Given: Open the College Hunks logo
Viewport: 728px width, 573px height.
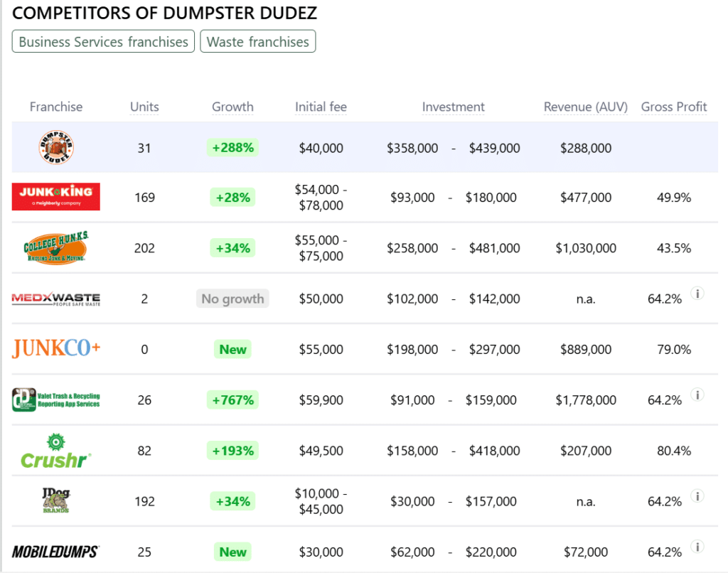Looking at the screenshot, I should (x=55, y=248).
